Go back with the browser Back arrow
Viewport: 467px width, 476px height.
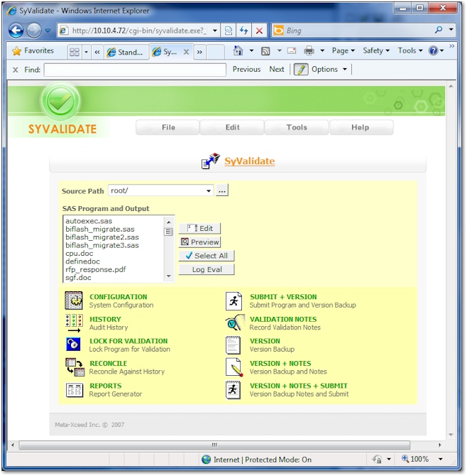[16, 31]
